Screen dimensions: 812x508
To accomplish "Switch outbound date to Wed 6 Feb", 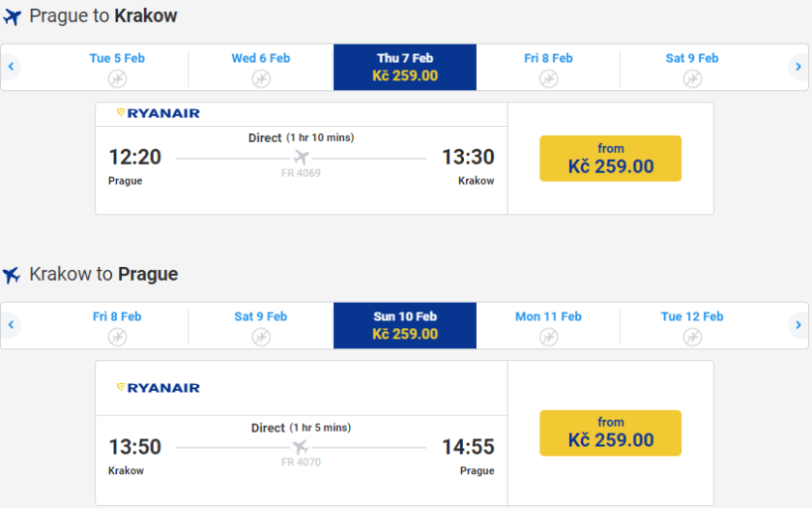I will [261, 67].
